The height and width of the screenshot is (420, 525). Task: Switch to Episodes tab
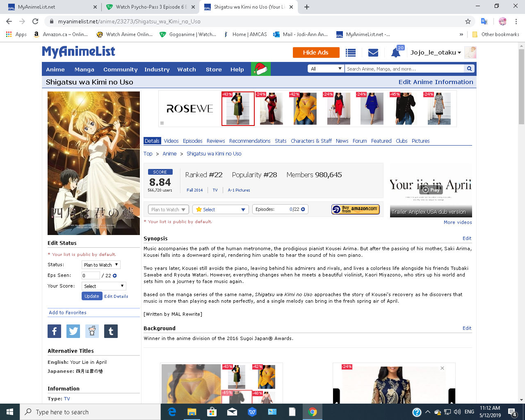tap(192, 141)
